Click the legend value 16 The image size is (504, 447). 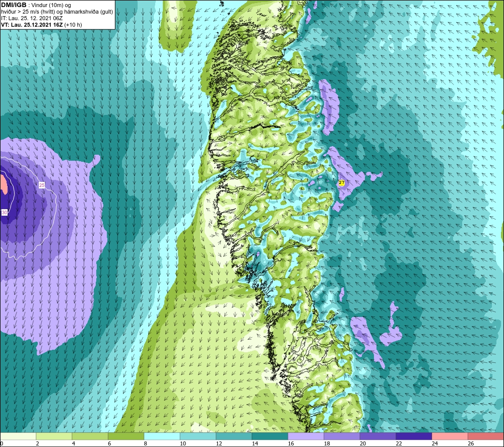pyautogui.click(x=291, y=443)
